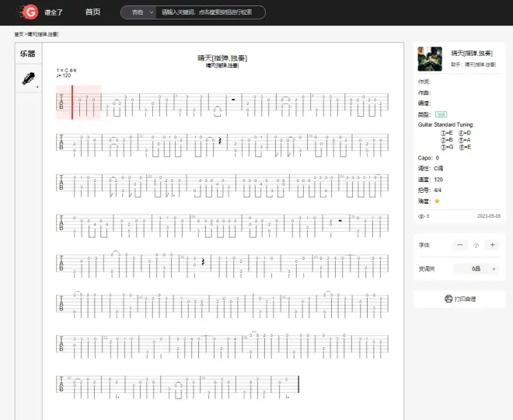Expand the 变调夹 capo dropdown

[475, 268]
